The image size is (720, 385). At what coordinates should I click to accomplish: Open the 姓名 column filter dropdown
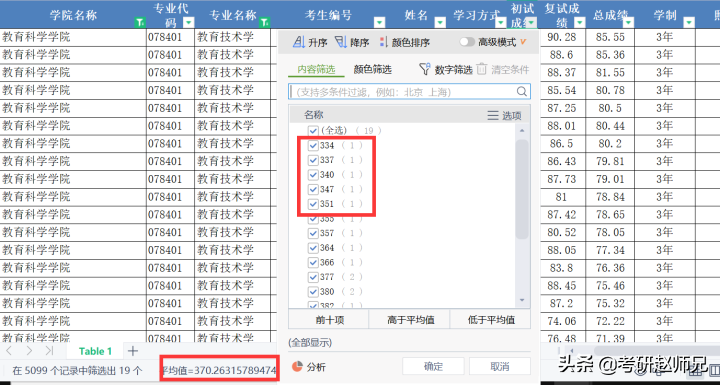click(440, 23)
